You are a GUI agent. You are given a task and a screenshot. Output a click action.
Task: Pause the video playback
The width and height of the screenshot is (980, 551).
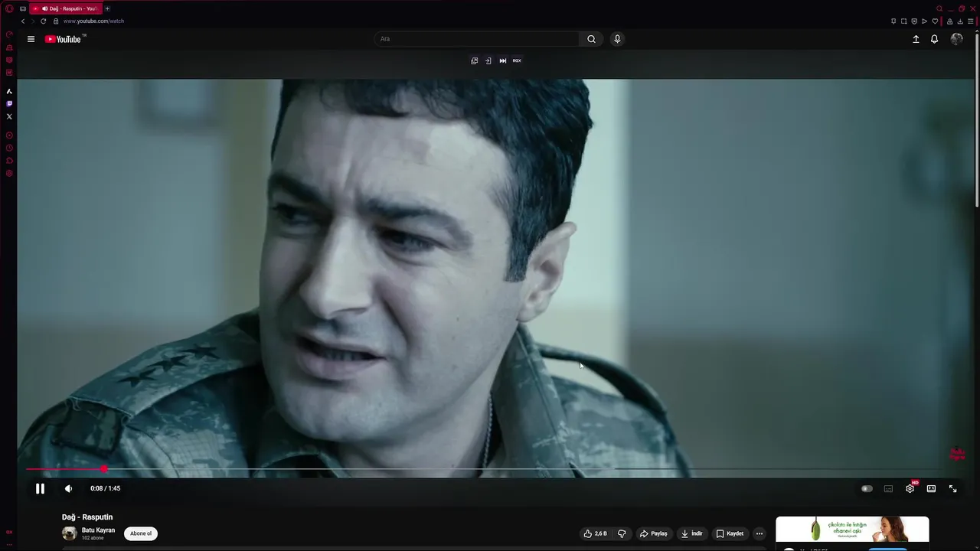click(40, 488)
